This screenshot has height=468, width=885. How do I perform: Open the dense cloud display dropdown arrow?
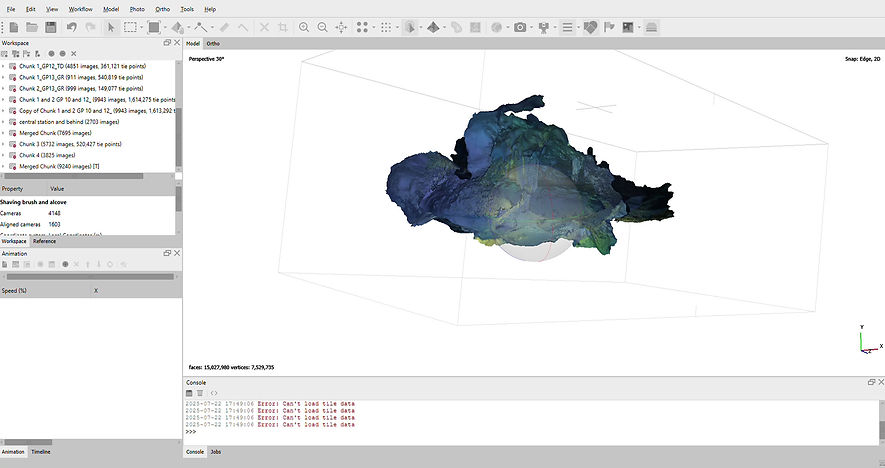(x=397, y=27)
